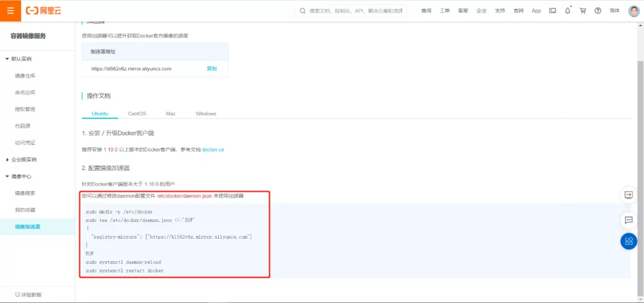Focus the top search box
Viewport: 644px width, 303px height.
351,11
